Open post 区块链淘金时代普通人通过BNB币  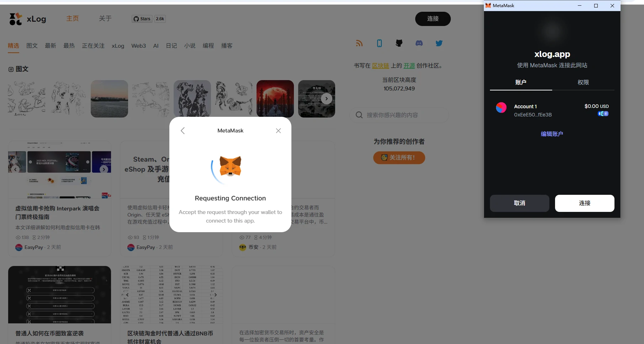170,337
